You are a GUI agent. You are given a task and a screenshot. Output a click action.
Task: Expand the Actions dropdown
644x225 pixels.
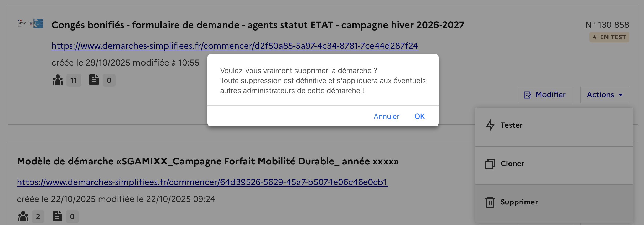[x=605, y=95]
